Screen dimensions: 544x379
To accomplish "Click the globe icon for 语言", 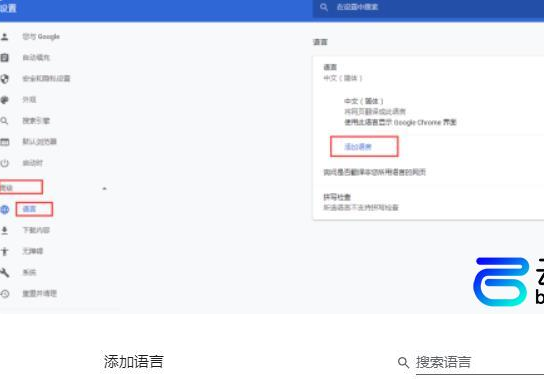I will [5, 209].
